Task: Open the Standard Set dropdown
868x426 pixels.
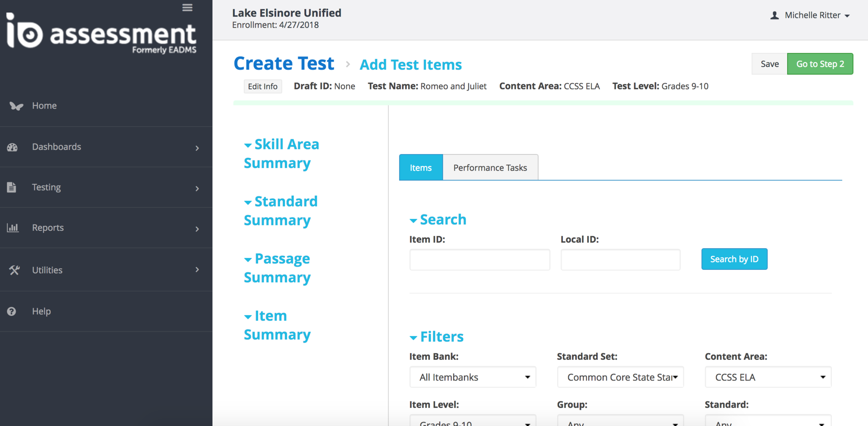Action: pyautogui.click(x=620, y=377)
